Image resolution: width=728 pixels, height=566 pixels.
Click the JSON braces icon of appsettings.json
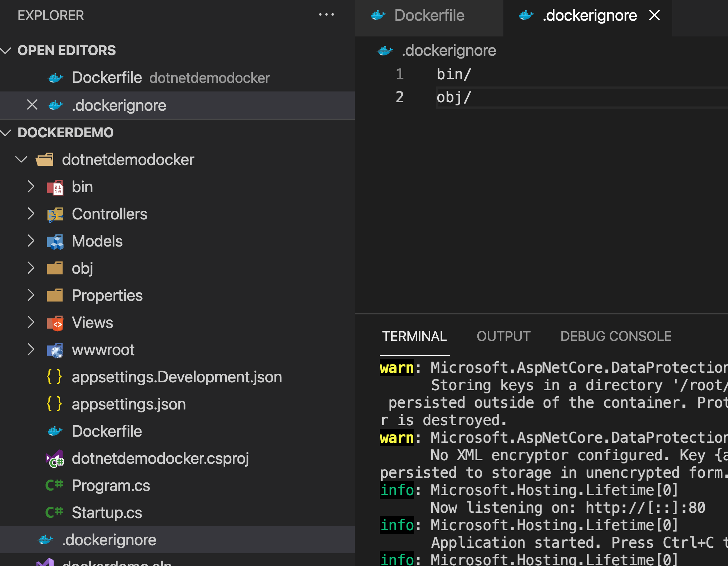pos(54,404)
